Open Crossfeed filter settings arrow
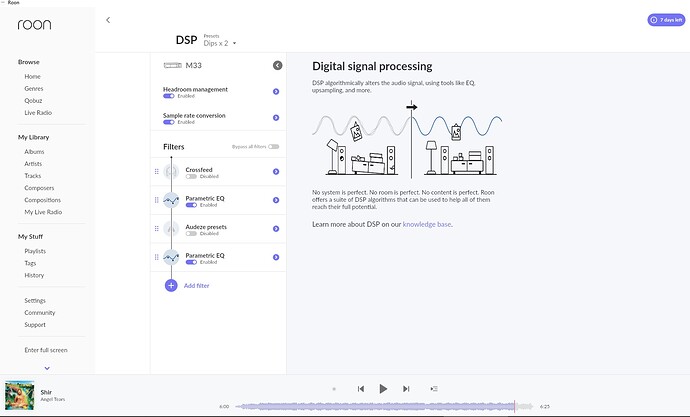This screenshot has width=690, height=417. [276, 172]
